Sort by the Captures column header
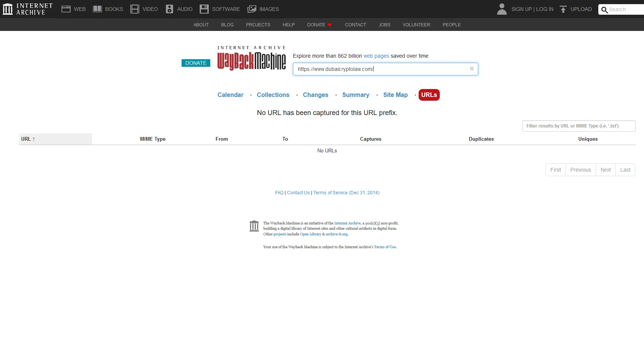 pos(371,139)
